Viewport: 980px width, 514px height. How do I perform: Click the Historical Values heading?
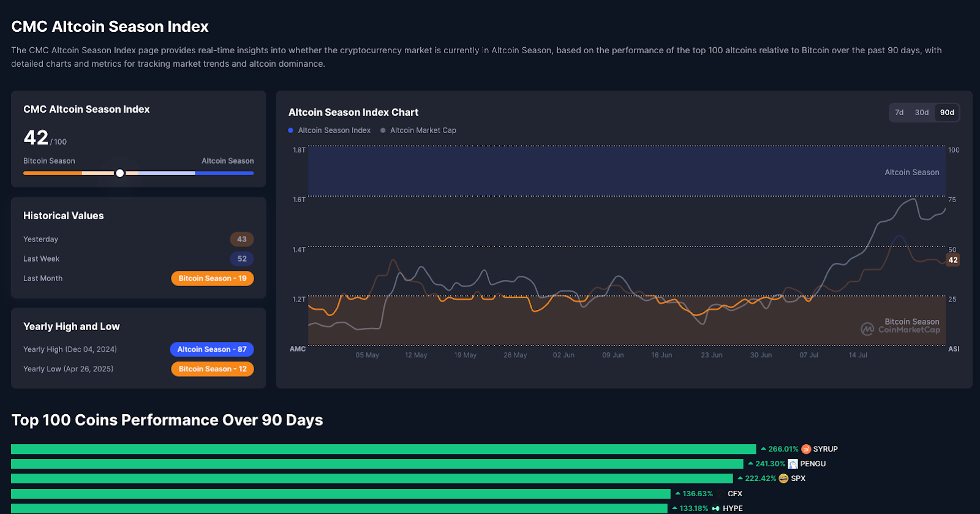pos(64,216)
